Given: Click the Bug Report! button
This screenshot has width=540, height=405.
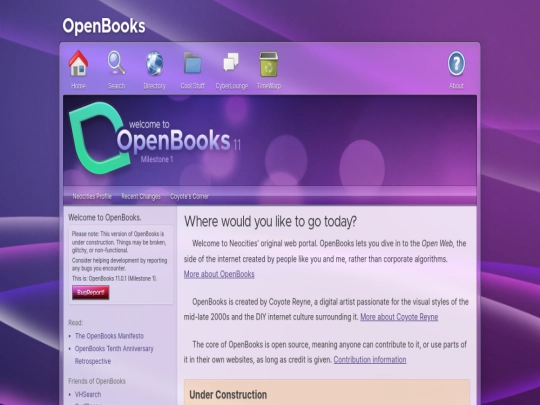Looking at the screenshot, I should click(91, 292).
